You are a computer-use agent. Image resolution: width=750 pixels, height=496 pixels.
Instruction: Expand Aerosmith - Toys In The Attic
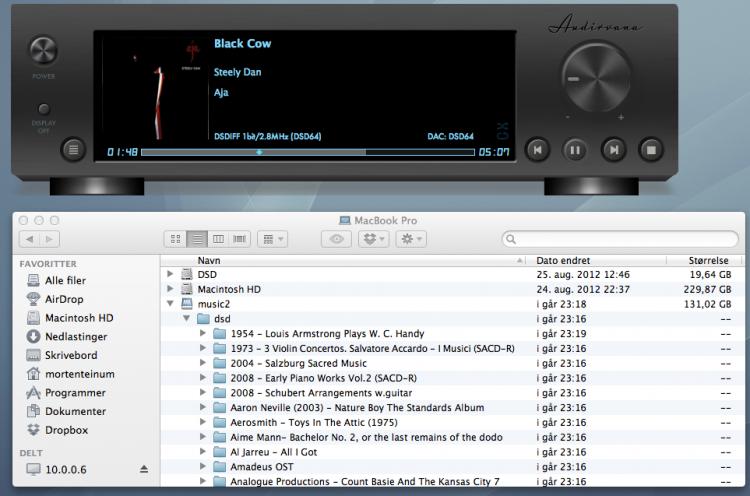[x=203, y=422]
